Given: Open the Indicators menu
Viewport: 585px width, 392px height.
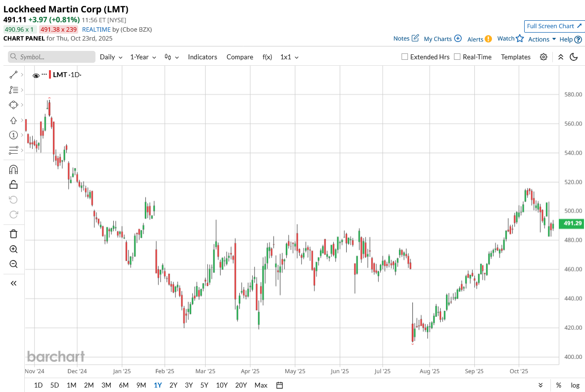Looking at the screenshot, I should click(203, 57).
